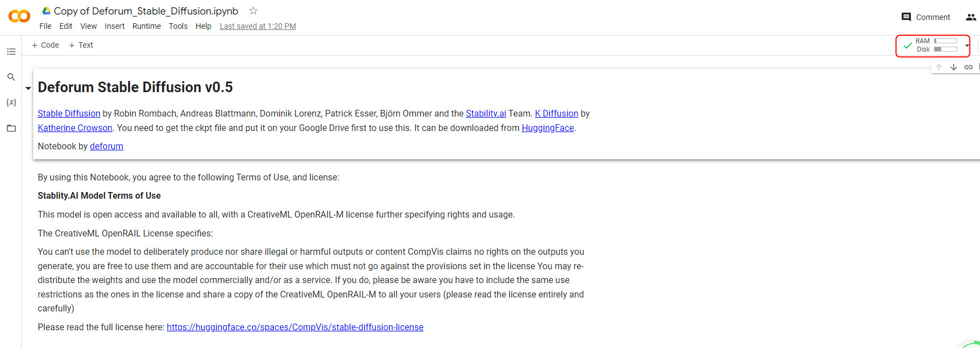Open the Insert menu
Image resolution: width=980 pixels, height=348 pixels.
[115, 26]
